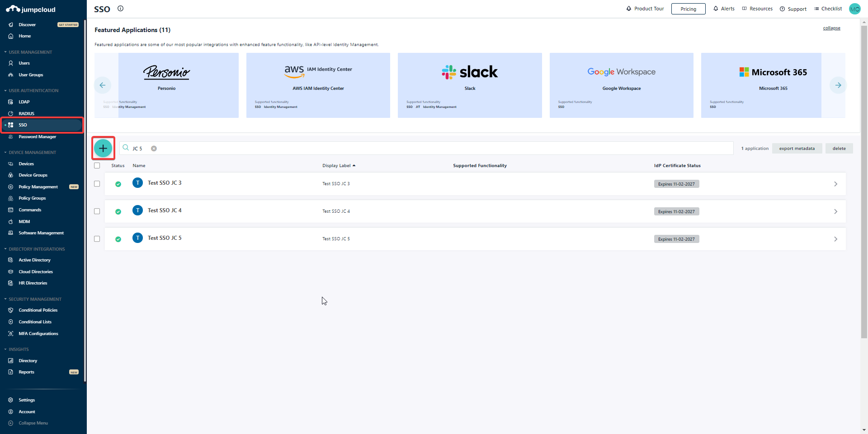The image size is (868, 434).
Task: Select the RADIUS authentication icon
Action: pyautogui.click(x=11, y=113)
